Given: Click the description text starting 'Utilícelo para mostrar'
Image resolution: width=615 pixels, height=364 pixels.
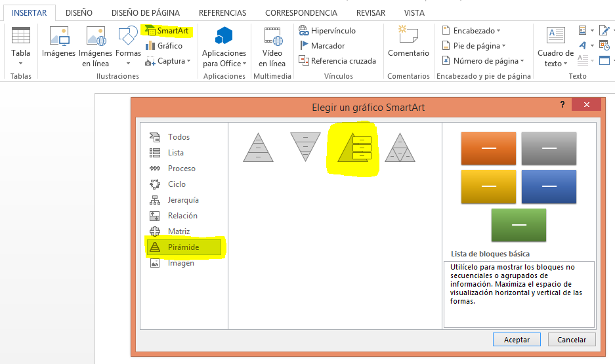Looking at the screenshot, I should pyautogui.click(x=516, y=284).
